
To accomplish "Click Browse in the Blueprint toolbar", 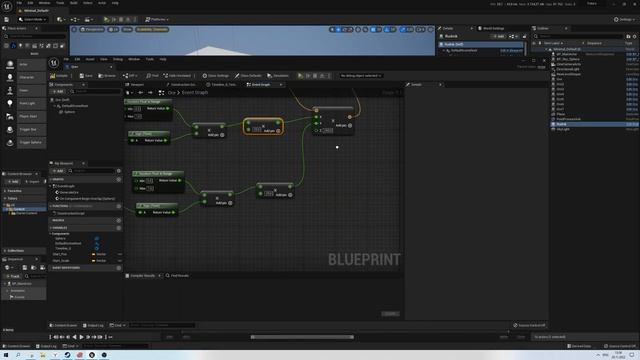I will (x=107, y=76).
